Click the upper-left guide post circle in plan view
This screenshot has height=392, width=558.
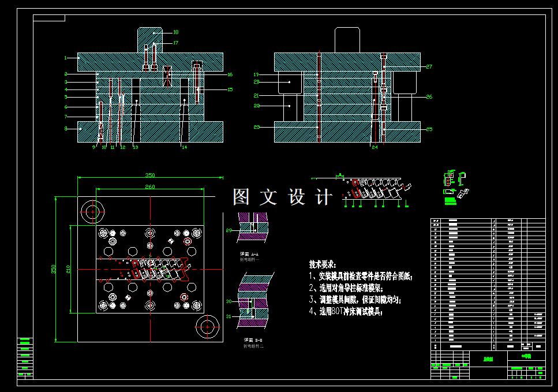click(x=92, y=212)
